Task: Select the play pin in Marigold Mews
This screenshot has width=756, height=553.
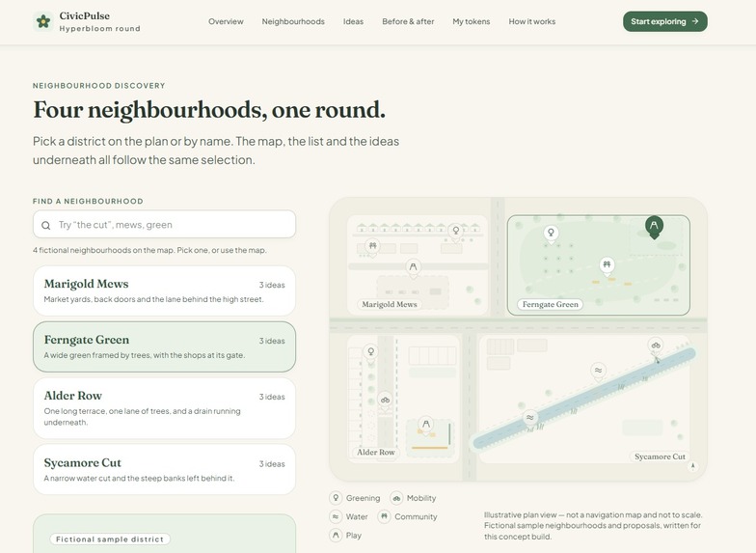Action: (x=413, y=267)
